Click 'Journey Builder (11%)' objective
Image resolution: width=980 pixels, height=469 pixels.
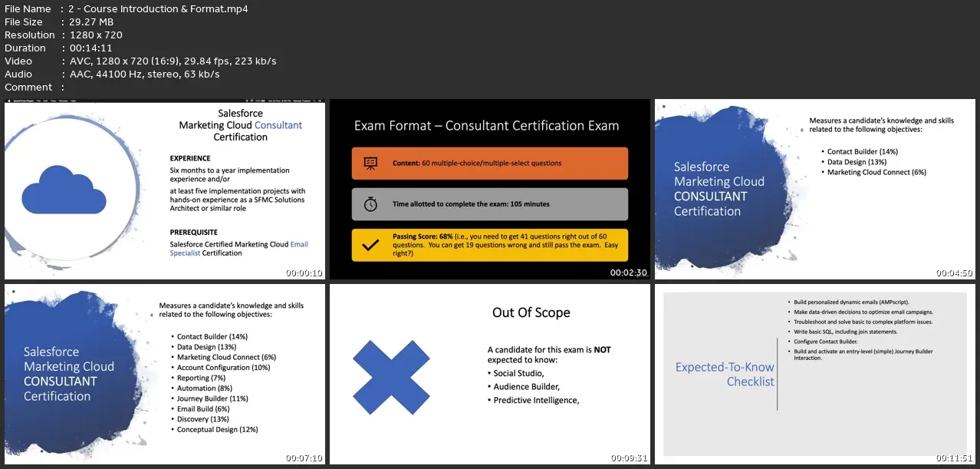click(213, 398)
